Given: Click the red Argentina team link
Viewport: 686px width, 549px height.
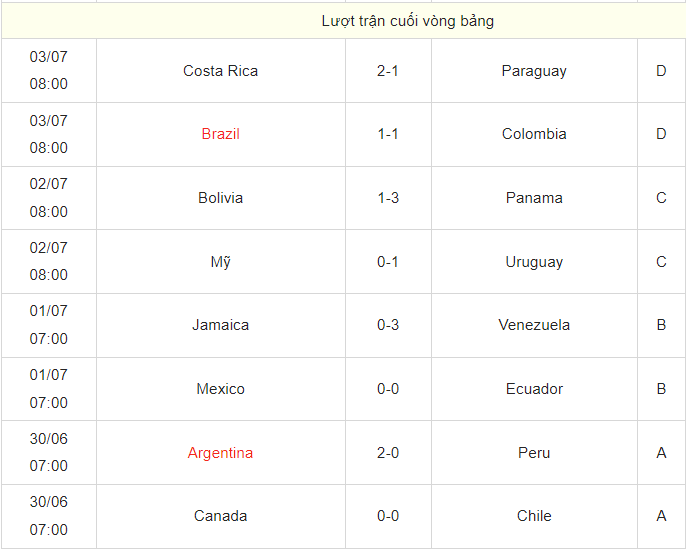Looking at the screenshot, I should pyautogui.click(x=220, y=453).
